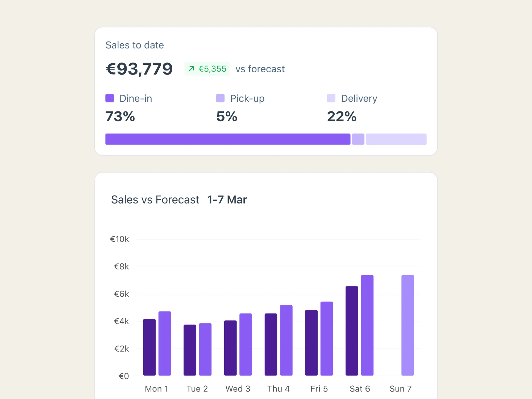This screenshot has height=399, width=532.
Task: Click the Sales to date heading
Action: coord(135,45)
